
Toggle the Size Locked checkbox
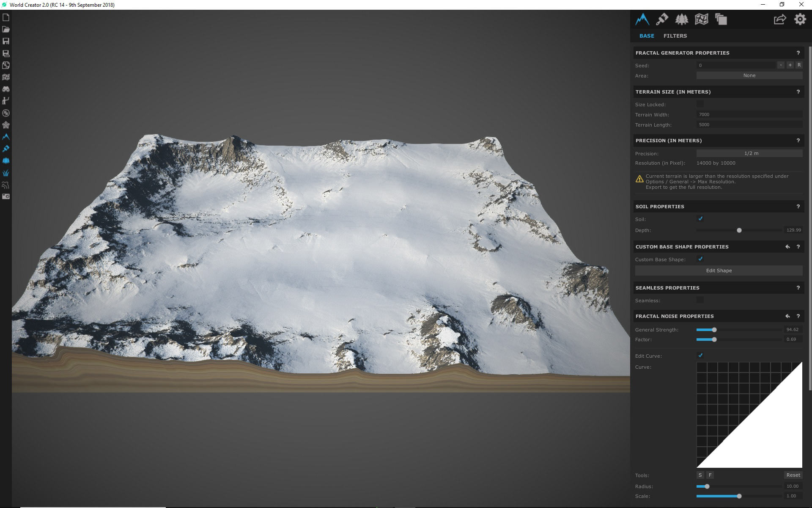700,104
